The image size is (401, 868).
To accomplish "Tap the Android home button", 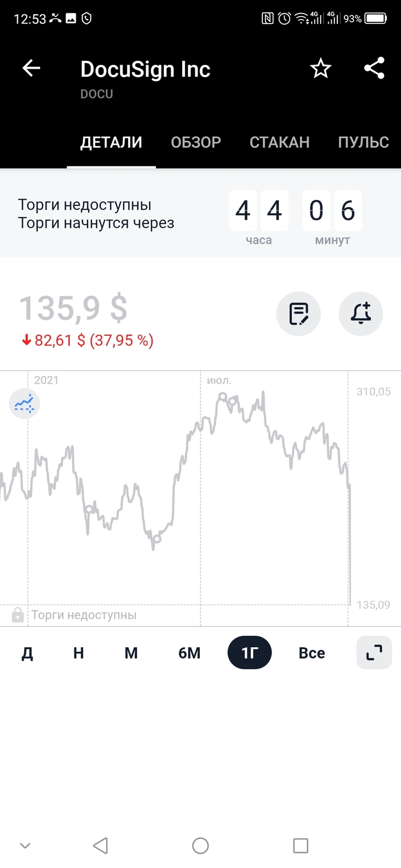I will [200, 845].
